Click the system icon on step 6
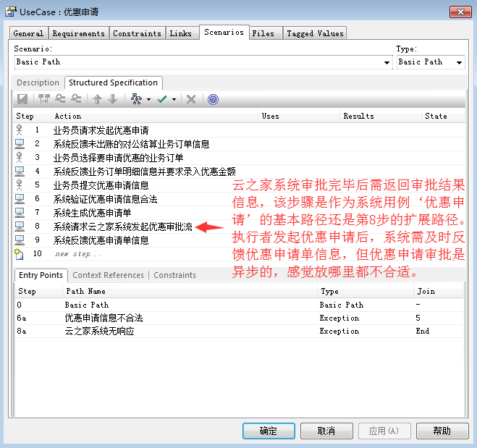Viewport: 477px width, 448px height. 20,199
